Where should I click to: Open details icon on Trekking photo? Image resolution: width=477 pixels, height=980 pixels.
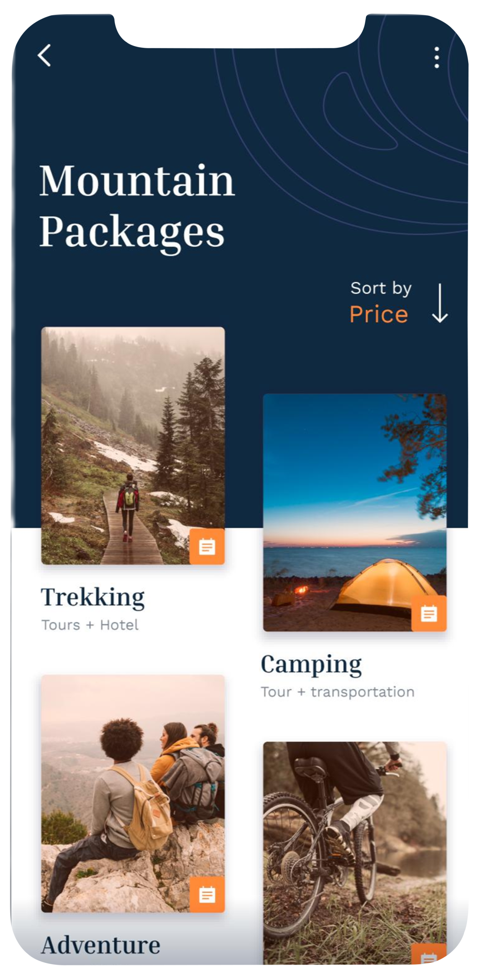[x=207, y=546]
